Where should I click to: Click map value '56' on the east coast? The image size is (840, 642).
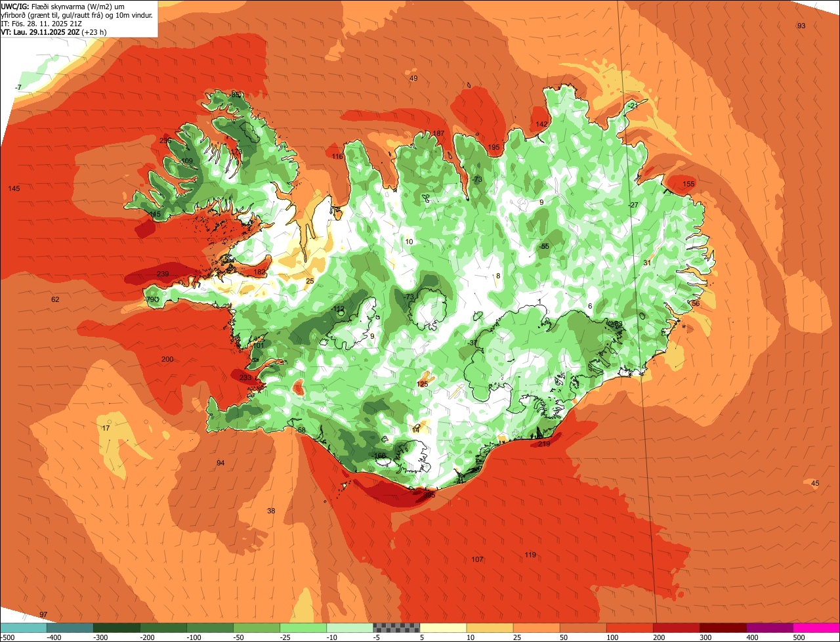(x=696, y=303)
